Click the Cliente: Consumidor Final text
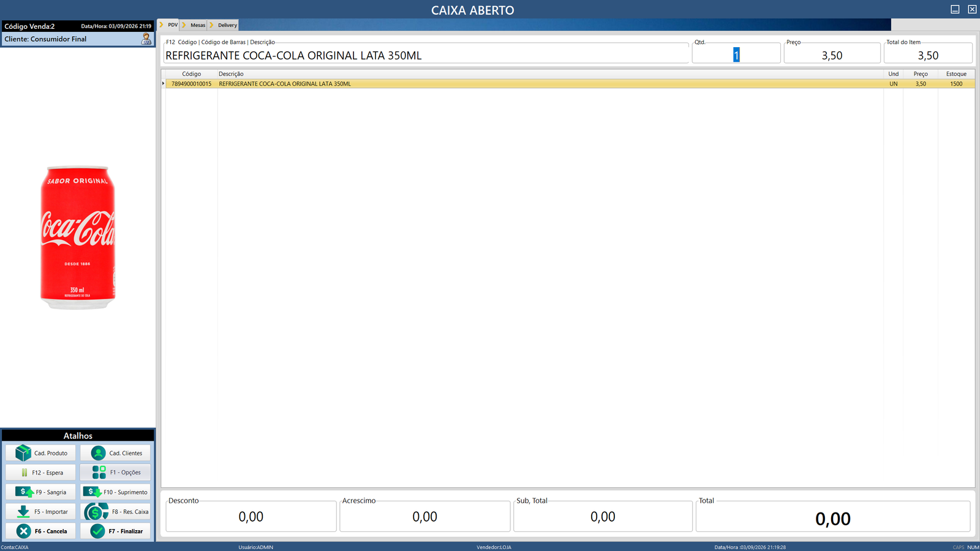This screenshot has width=980, height=551. 45,39
